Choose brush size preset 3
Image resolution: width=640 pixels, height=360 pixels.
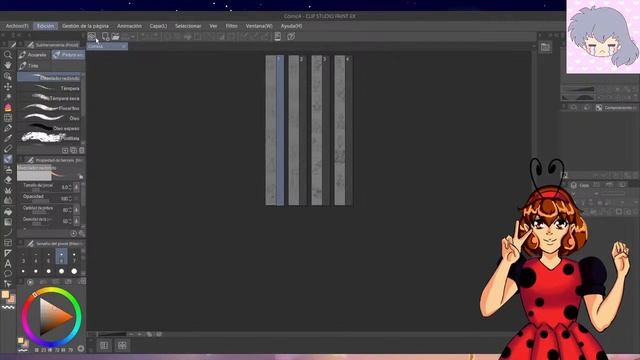pos(23,257)
